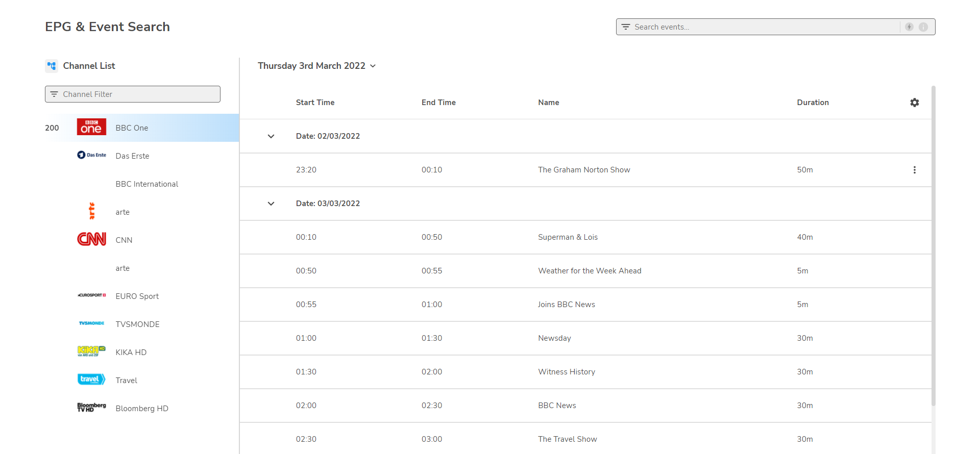Click the events table vertical scrollbar

click(x=933, y=245)
